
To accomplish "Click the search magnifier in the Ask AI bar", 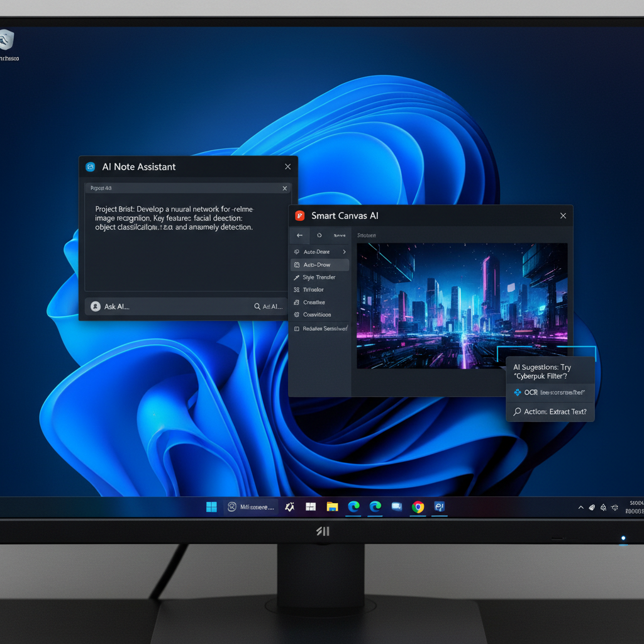I will 257,306.
